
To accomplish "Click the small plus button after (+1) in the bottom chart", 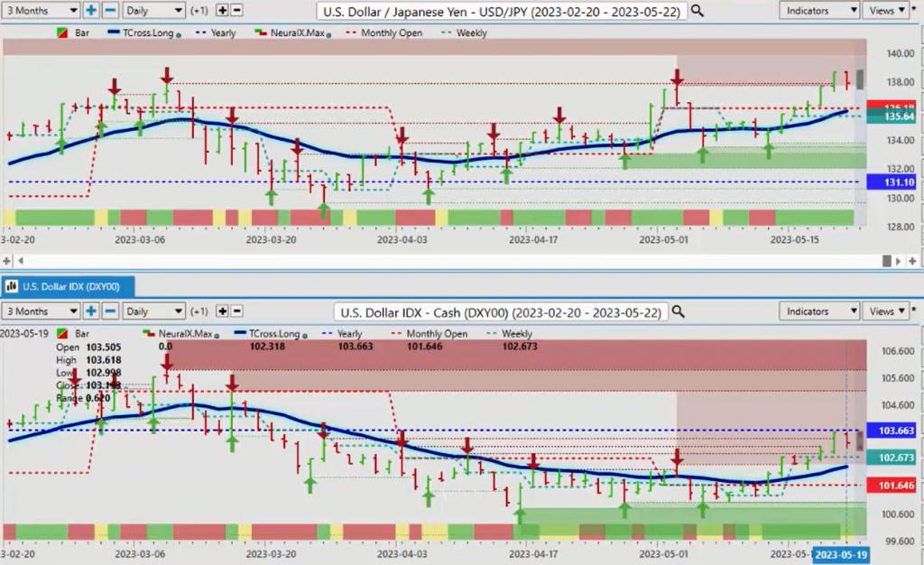I will click(x=222, y=311).
